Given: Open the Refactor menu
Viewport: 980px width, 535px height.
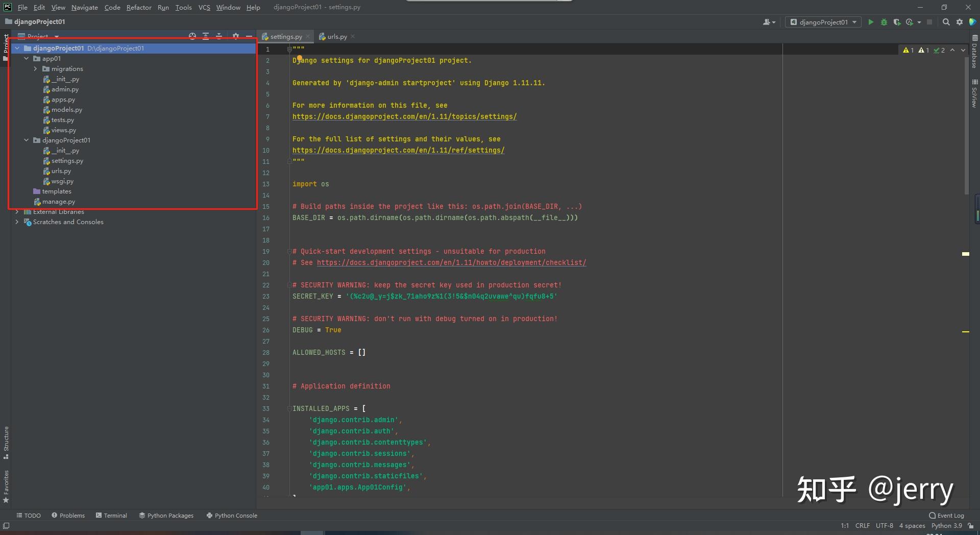Looking at the screenshot, I should (139, 7).
